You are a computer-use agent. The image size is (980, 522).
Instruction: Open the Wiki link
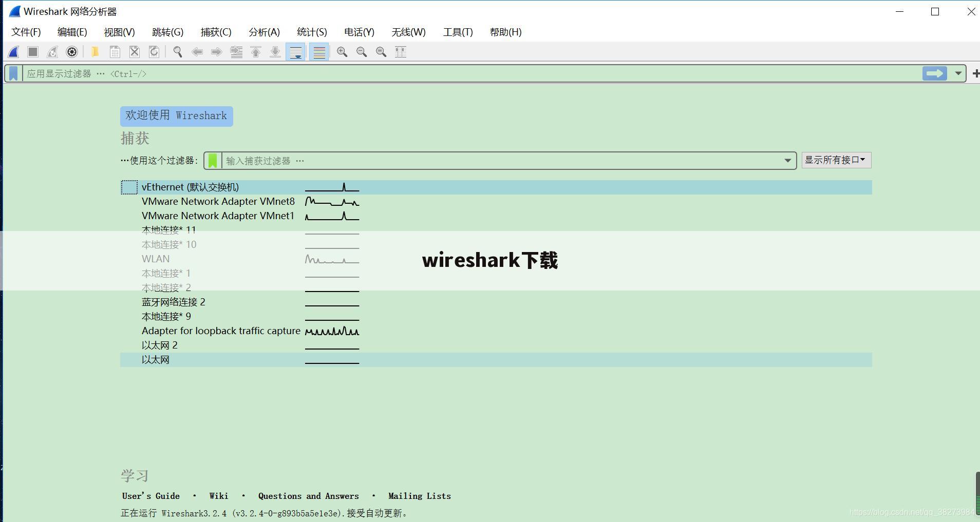(x=219, y=496)
